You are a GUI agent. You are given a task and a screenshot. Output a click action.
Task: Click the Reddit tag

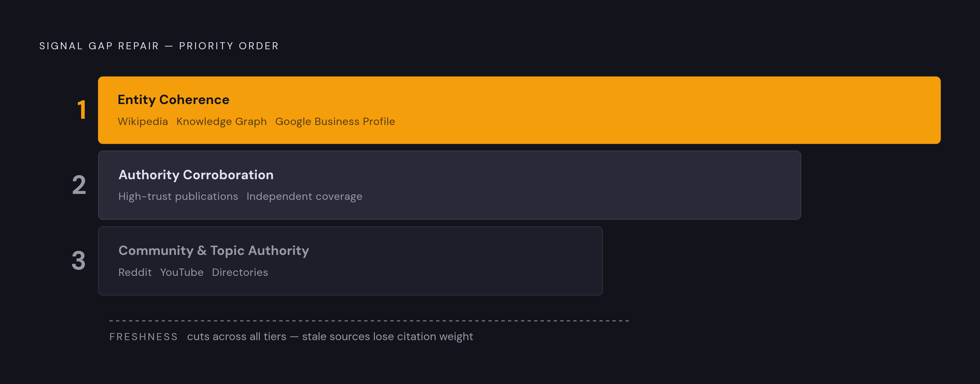(135, 273)
